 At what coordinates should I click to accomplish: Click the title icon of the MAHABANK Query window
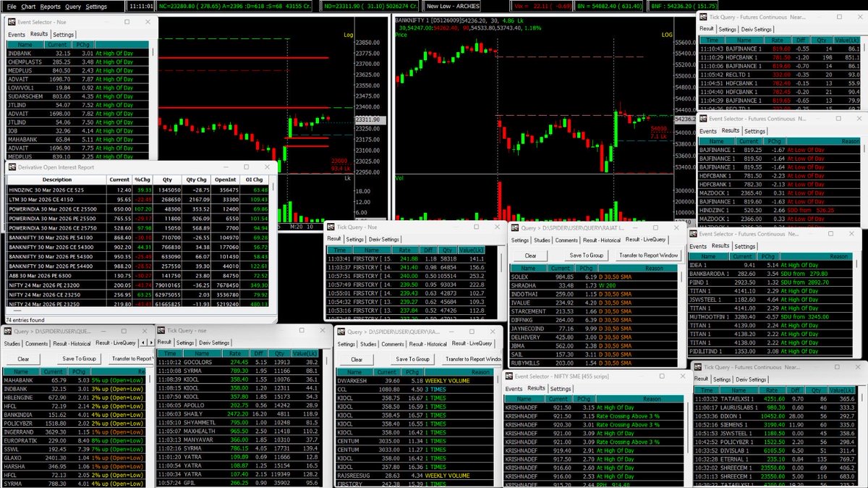point(7,330)
